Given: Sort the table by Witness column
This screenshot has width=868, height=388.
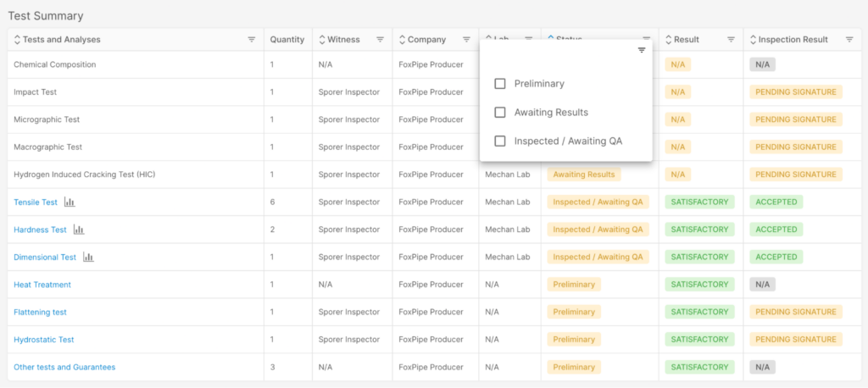Looking at the screenshot, I should point(322,40).
